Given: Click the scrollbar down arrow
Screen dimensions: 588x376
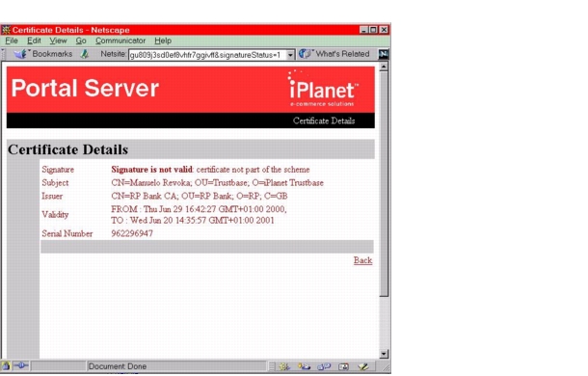Looking at the screenshot, I should pos(384,354).
